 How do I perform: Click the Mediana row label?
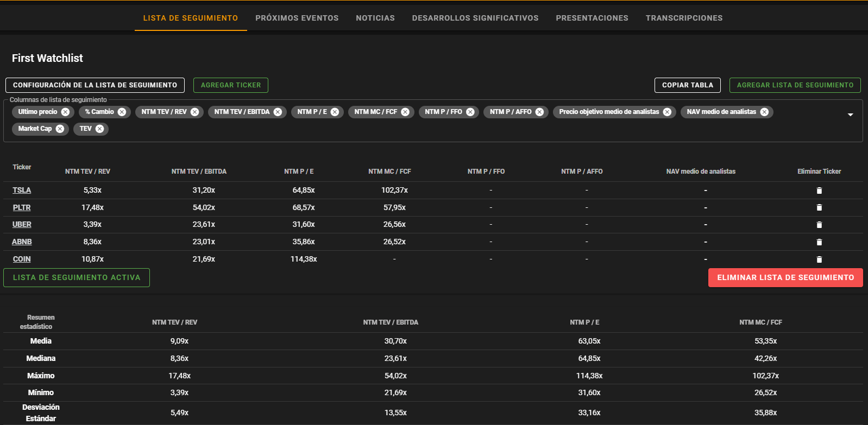(41, 358)
